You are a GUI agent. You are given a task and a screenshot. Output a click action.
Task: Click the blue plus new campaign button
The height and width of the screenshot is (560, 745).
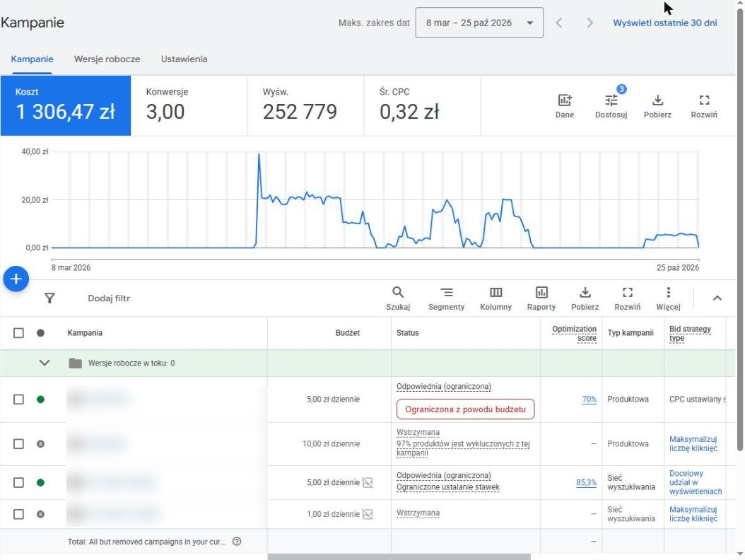(16, 279)
